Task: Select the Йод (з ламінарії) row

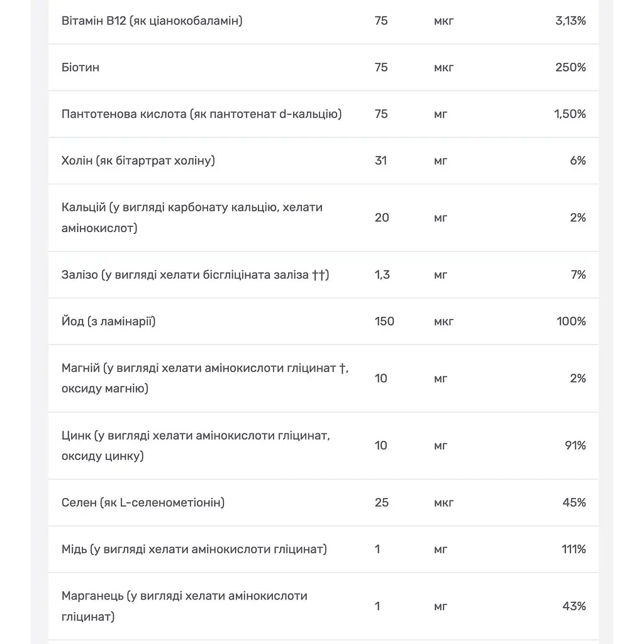Action: 323,321
